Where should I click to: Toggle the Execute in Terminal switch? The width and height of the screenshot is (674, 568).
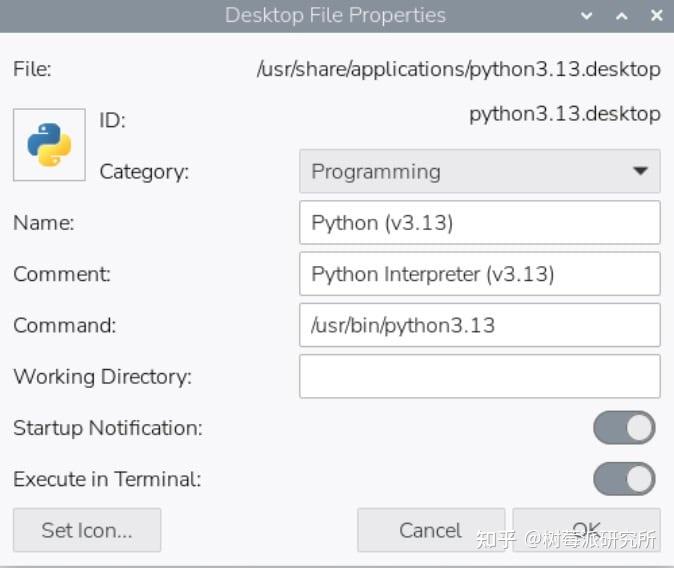coord(624,479)
